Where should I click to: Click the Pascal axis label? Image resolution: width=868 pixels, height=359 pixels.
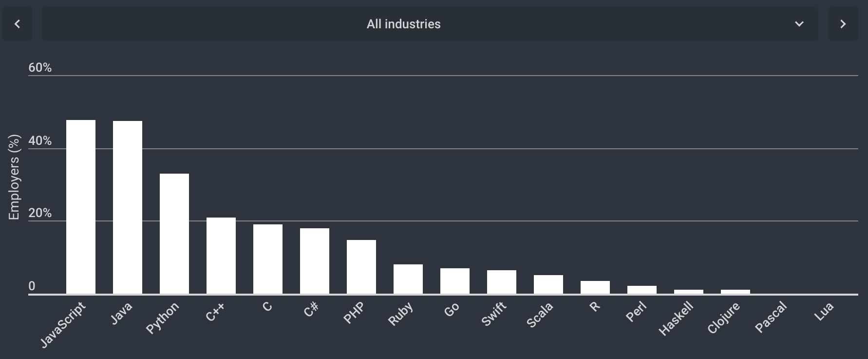click(771, 317)
